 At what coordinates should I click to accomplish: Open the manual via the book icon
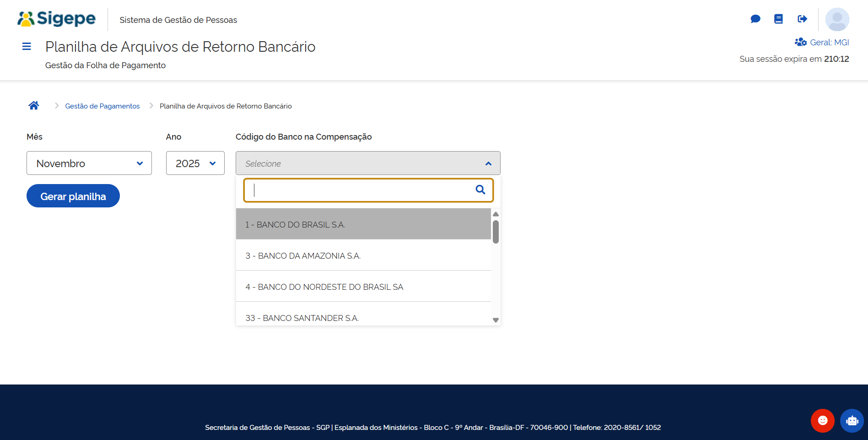[779, 19]
